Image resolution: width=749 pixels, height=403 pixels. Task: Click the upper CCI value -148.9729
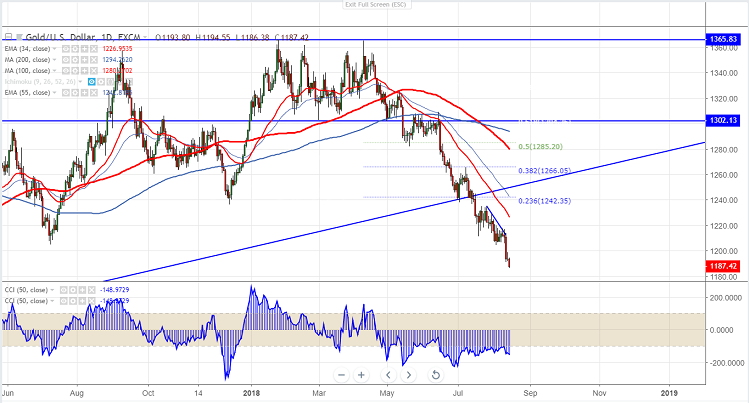[x=114, y=290]
